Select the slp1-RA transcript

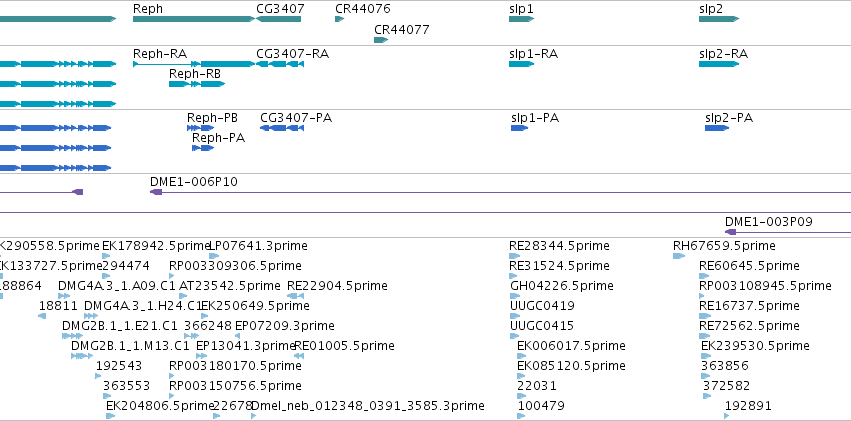coord(522,64)
